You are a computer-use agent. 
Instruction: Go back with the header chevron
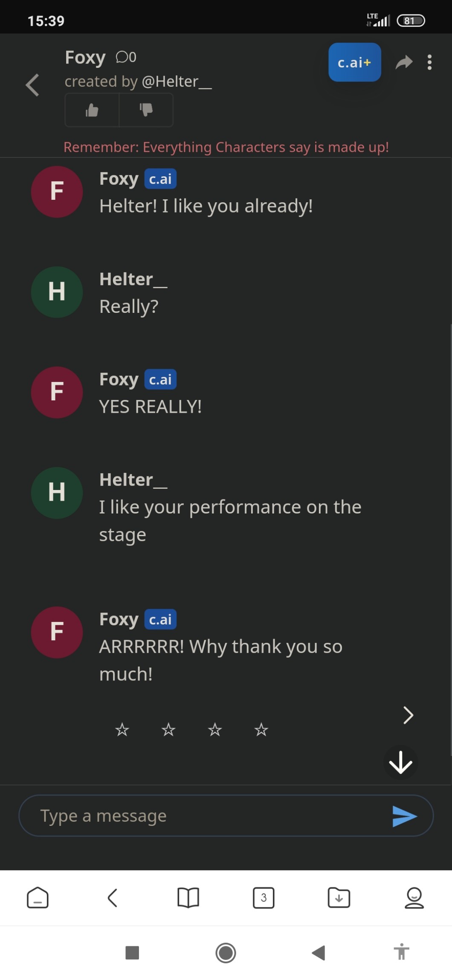[x=33, y=85]
